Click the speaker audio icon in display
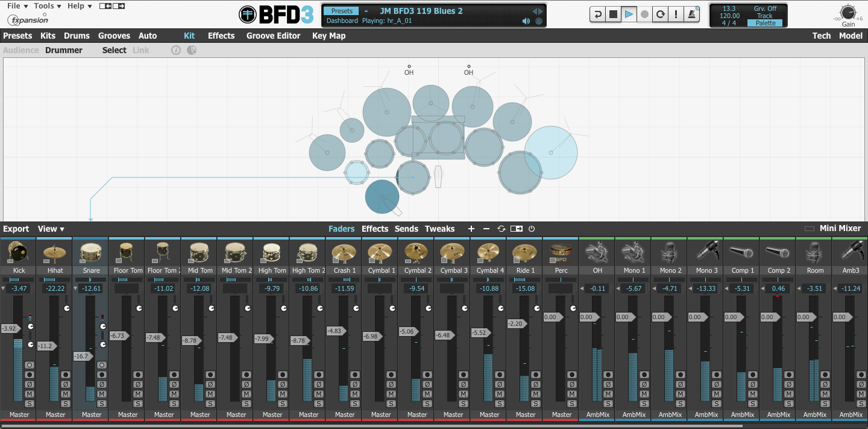The height and width of the screenshot is (429, 868). [x=526, y=21]
